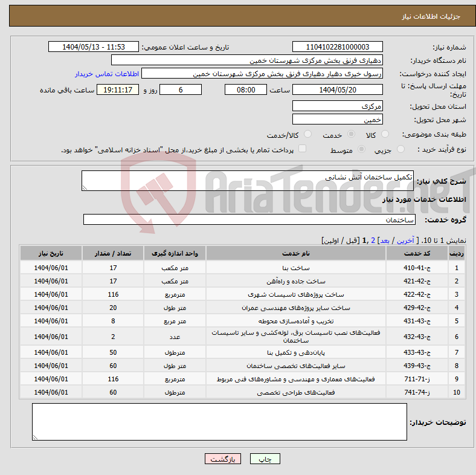
Task: Click the ردیف column header
Action: 457,253
